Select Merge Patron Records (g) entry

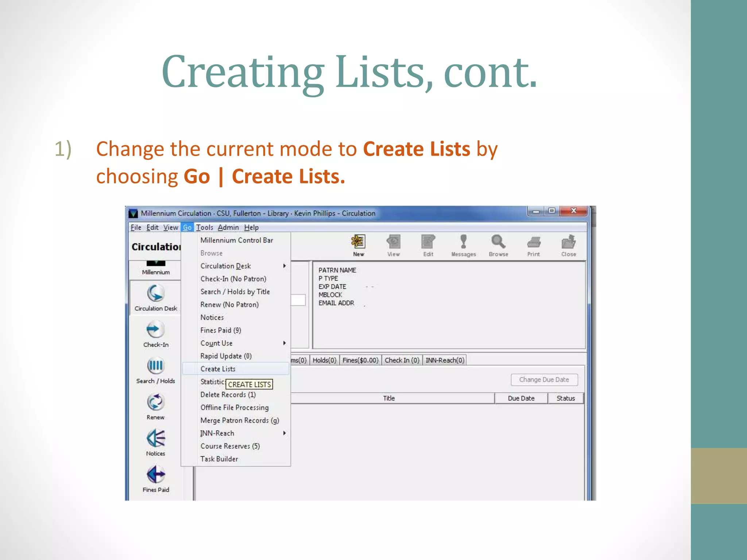click(236, 420)
